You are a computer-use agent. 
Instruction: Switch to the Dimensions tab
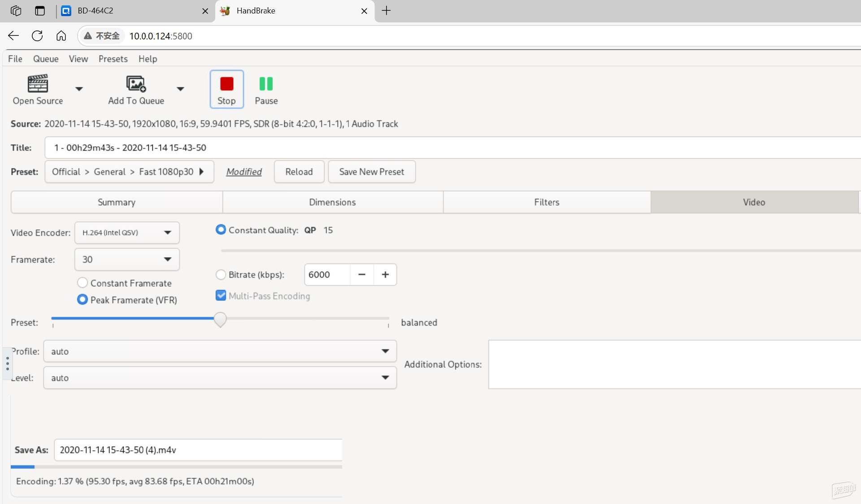point(332,202)
